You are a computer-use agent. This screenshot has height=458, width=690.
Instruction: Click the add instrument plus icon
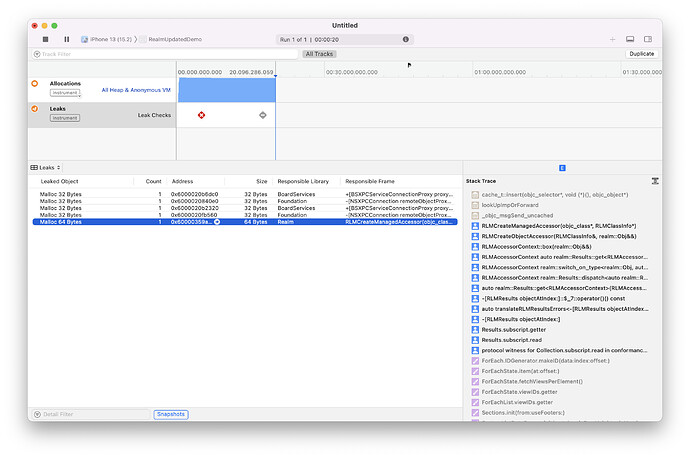point(611,39)
